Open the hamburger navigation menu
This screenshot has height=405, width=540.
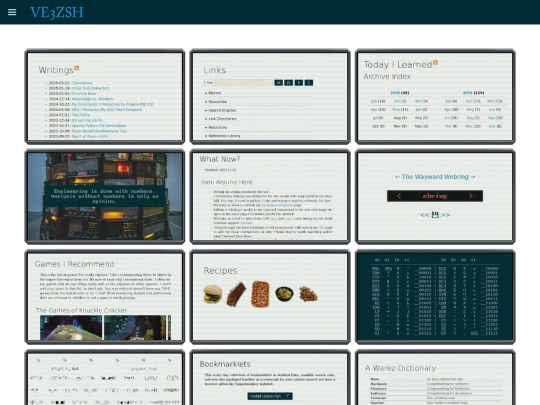[12, 12]
